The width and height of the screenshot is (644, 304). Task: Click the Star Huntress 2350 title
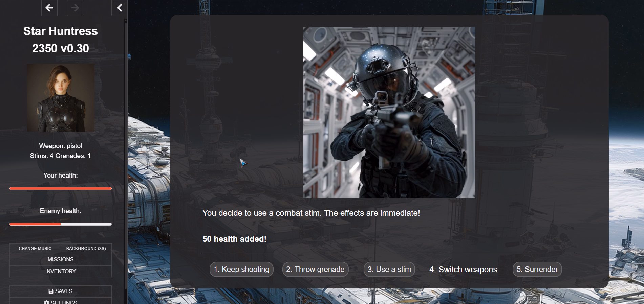point(61,40)
